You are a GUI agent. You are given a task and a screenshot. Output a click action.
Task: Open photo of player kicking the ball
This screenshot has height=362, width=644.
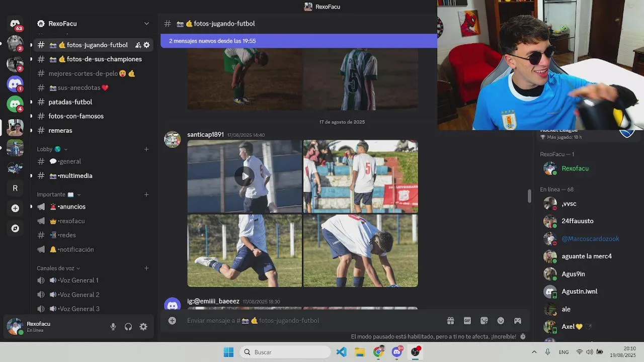(x=245, y=250)
